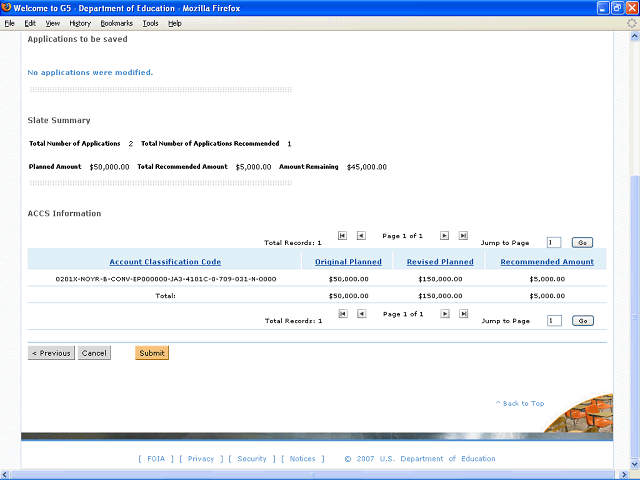Click the account code 0201X-NOYR-B-CONV cell
Image resolution: width=640 pixels, height=480 pixels.
coord(166,279)
